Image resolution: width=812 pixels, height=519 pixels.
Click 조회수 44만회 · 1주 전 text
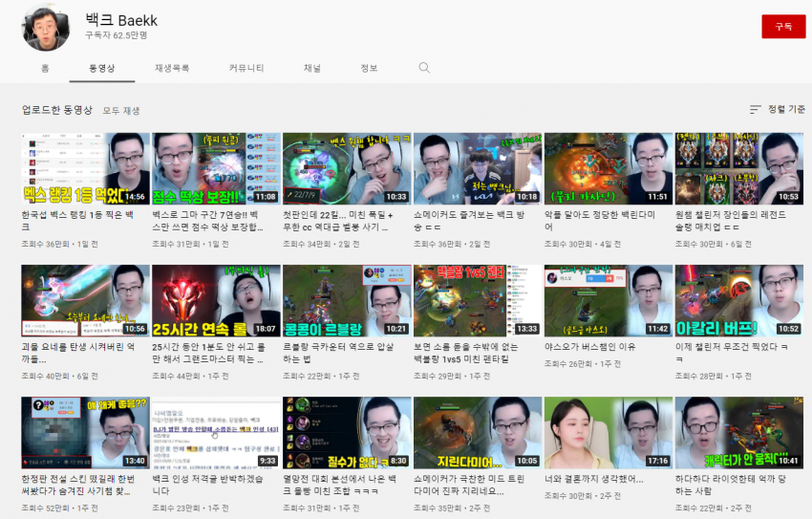click(190, 376)
